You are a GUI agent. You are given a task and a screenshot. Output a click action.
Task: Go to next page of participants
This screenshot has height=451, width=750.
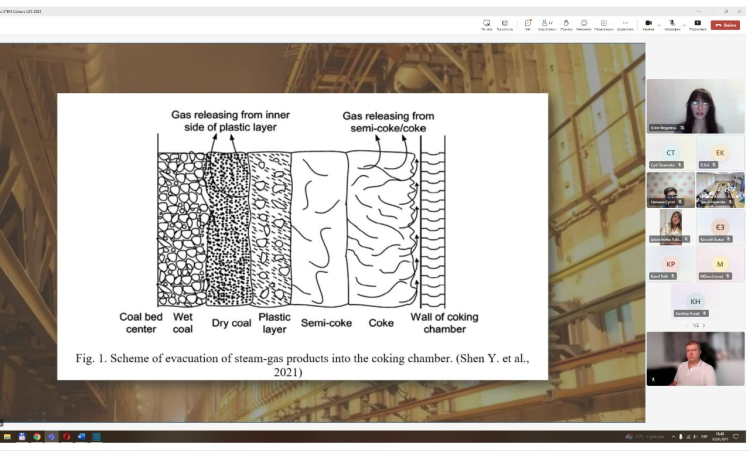703,325
